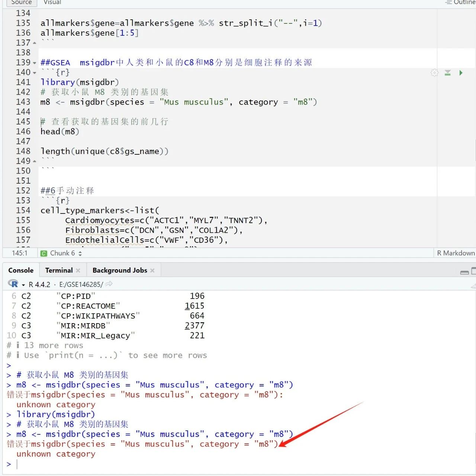Switch to Source editor mode
The image size is (476, 476).
pyautogui.click(x=22, y=3)
